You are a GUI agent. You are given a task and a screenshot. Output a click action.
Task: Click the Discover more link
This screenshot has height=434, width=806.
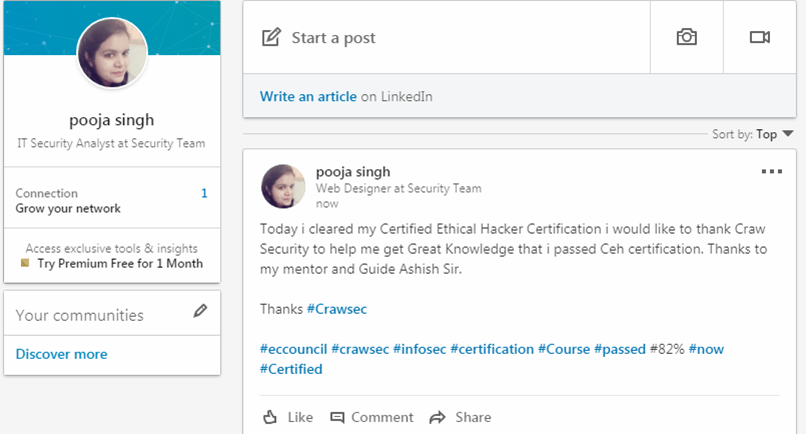[x=61, y=354]
